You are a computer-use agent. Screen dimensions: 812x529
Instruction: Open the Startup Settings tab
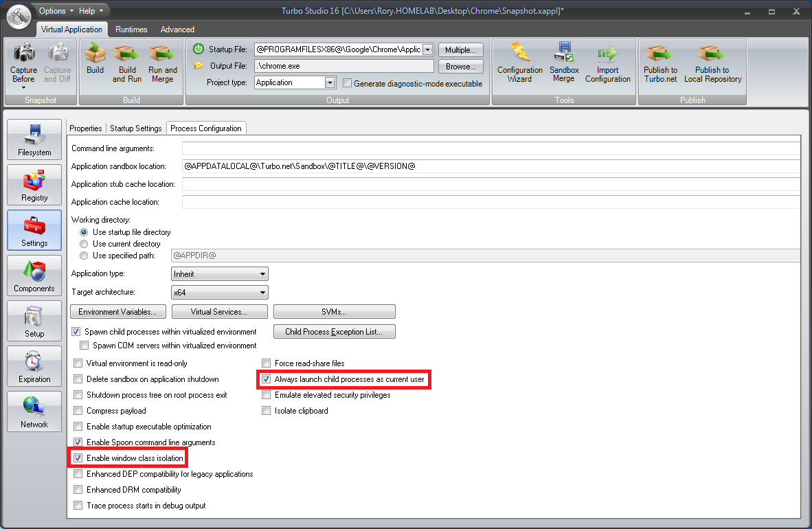pyautogui.click(x=136, y=128)
